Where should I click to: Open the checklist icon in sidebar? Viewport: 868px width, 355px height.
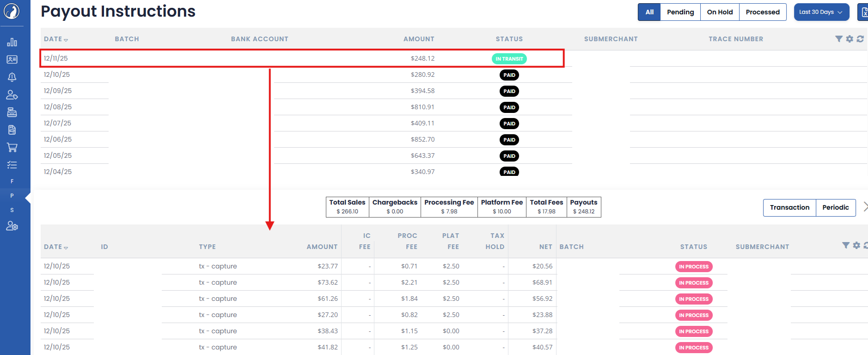coord(12,165)
